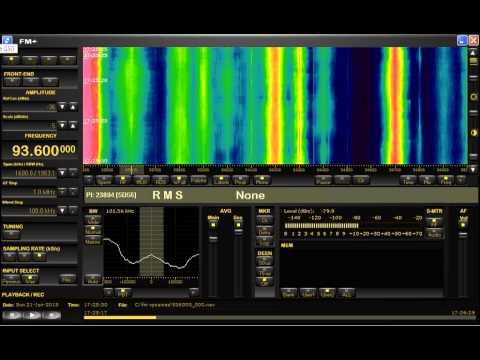Click the blue minimize button in title bar

(x=462, y=41)
